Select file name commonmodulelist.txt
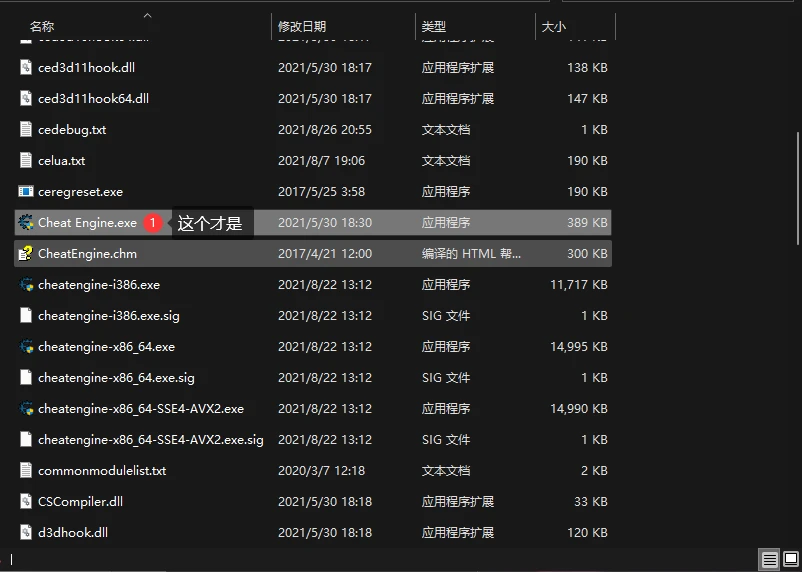Viewport: 802px width, 572px height. pos(102,470)
